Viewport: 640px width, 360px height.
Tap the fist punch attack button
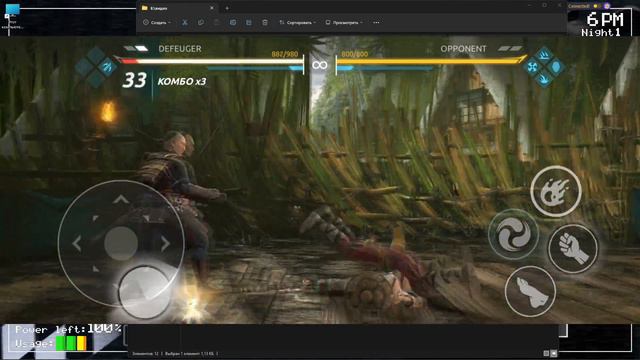(573, 248)
